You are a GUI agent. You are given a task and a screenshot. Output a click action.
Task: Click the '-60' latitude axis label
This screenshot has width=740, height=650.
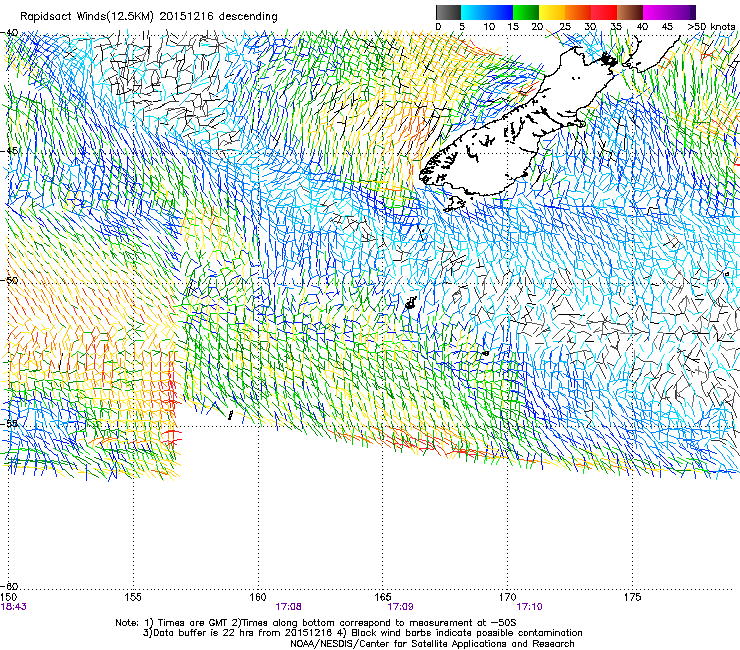[10, 586]
